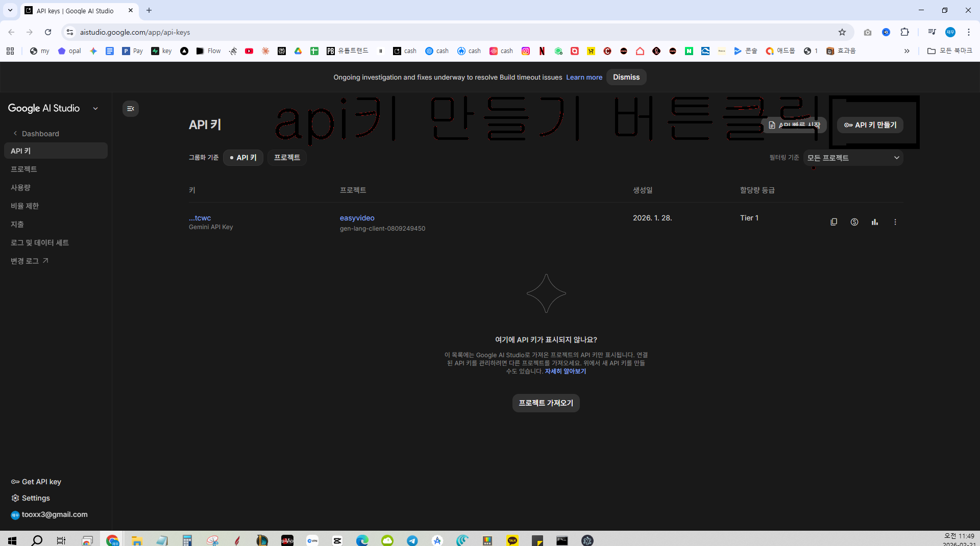
Task: Close the API keys tab
Action: tap(131, 10)
